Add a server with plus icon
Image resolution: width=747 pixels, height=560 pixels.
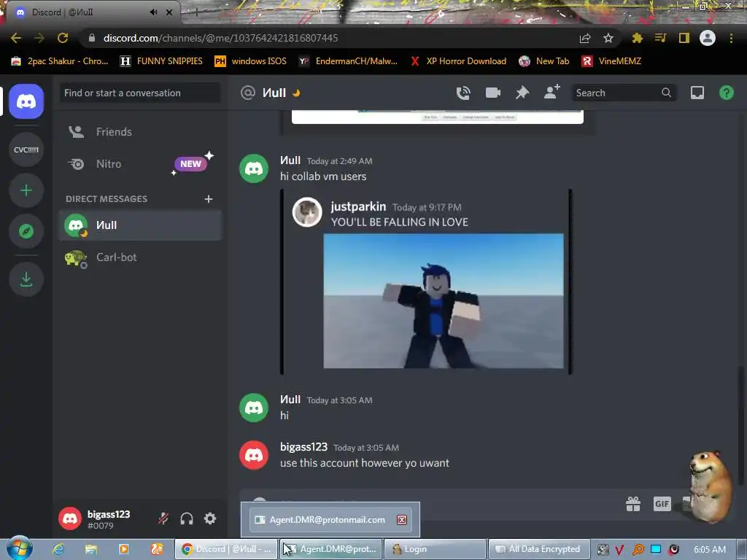[26, 190]
